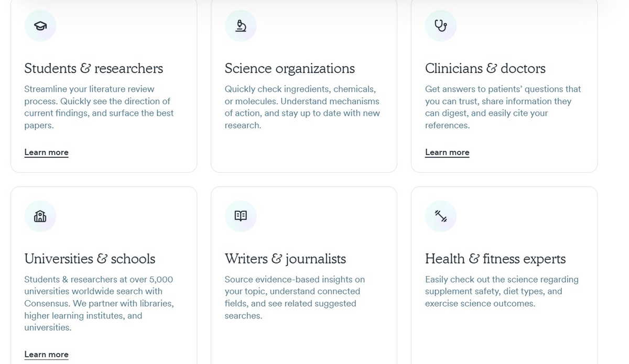Click the 5,000 universities description paragraph
This screenshot has height=364, width=629.
[x=99, y=304]
